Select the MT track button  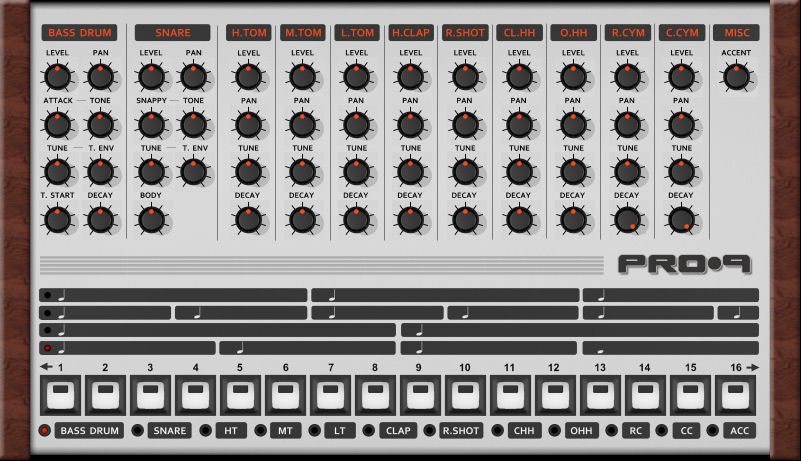[x=285, y=430]
